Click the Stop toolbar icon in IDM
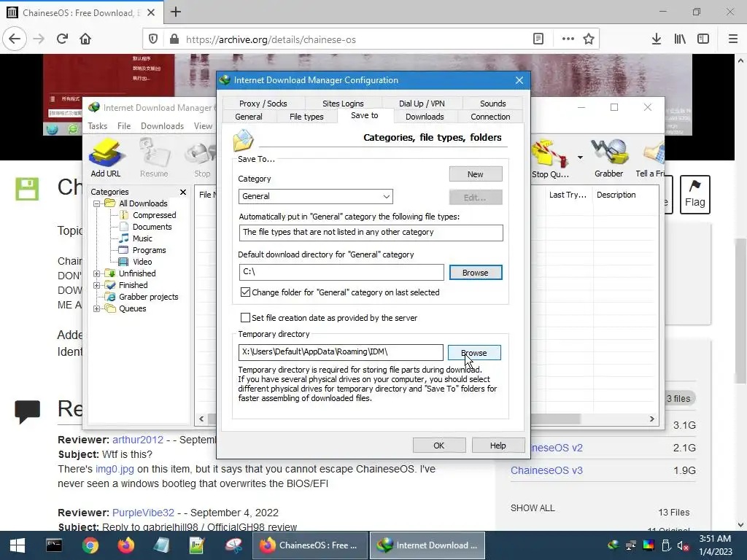The width and height of the screenshot is (747, 560). (x=202, y=158)
